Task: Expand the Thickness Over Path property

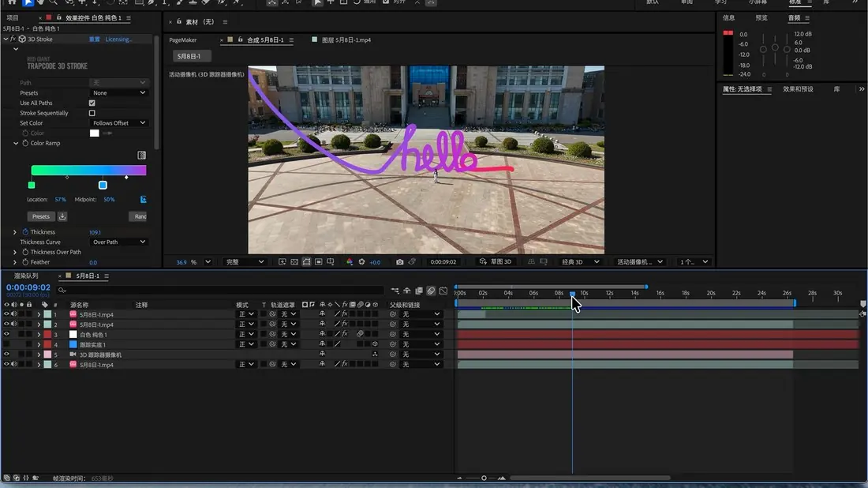Action: tap(15, 252)
